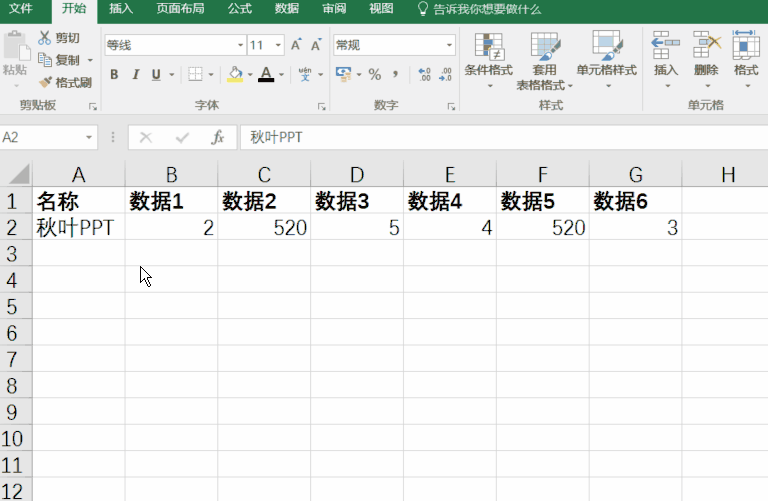Expand Name Box dropdown arrow
Viewport: 768px width, 501px height.
pos(89,138)
